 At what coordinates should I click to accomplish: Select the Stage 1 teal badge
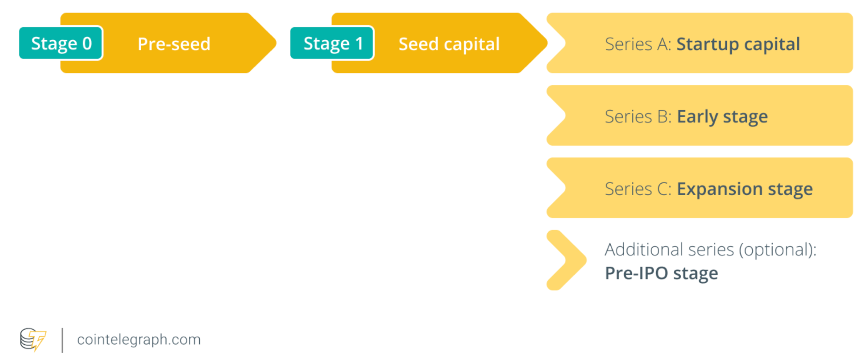(x=332, y=43)
